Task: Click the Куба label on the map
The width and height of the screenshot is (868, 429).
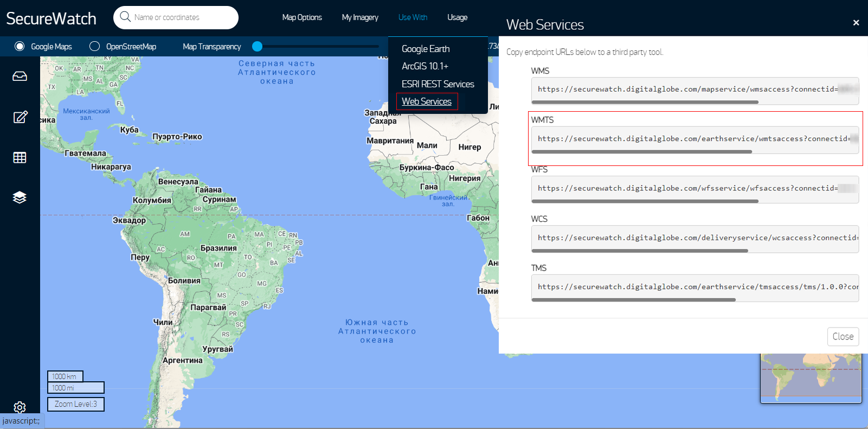Action: 130,130
